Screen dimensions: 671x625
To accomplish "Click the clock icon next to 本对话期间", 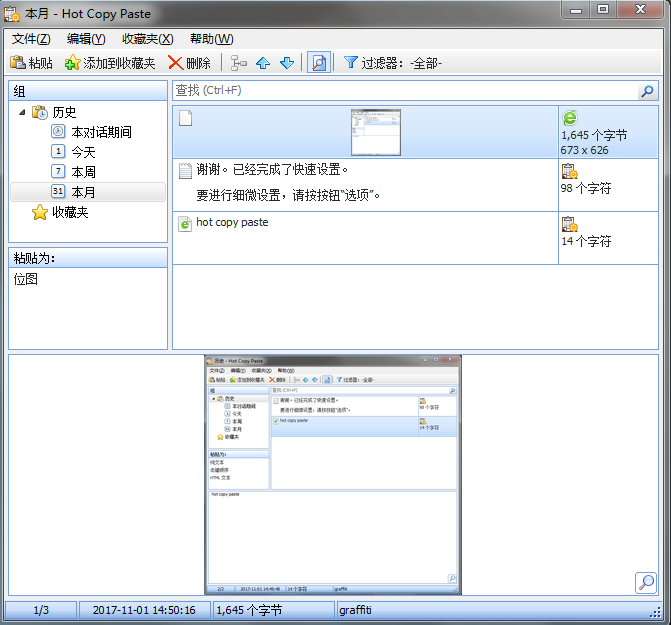I will [58, 131].
